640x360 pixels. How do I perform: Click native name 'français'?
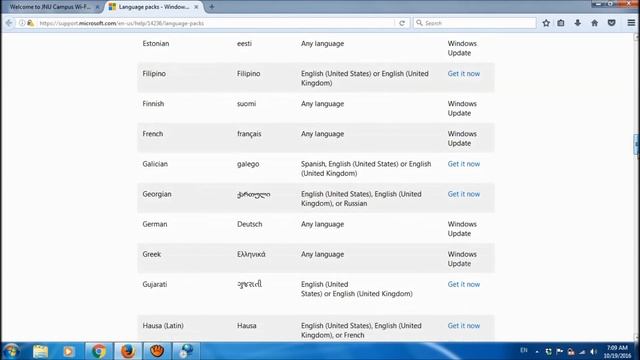pos(249,134)
